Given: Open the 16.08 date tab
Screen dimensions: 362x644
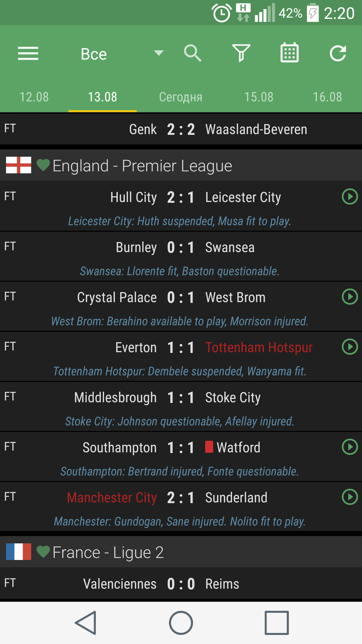Looking at the screenshot, I should pos(327,97).
